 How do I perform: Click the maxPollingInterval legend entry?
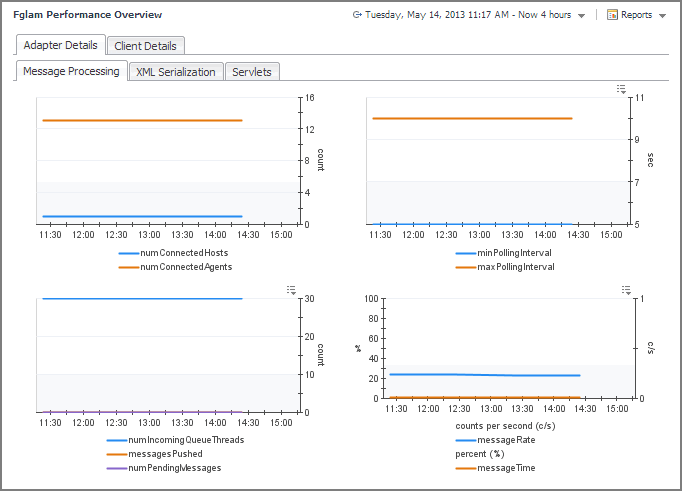(x=514, y=267)
